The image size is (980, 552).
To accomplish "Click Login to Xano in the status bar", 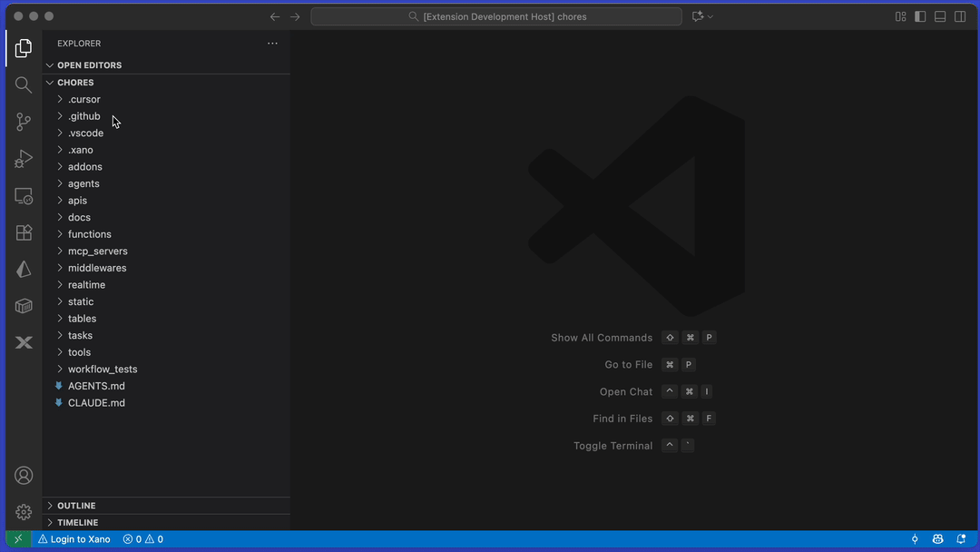I will click(x=74, y=539).
